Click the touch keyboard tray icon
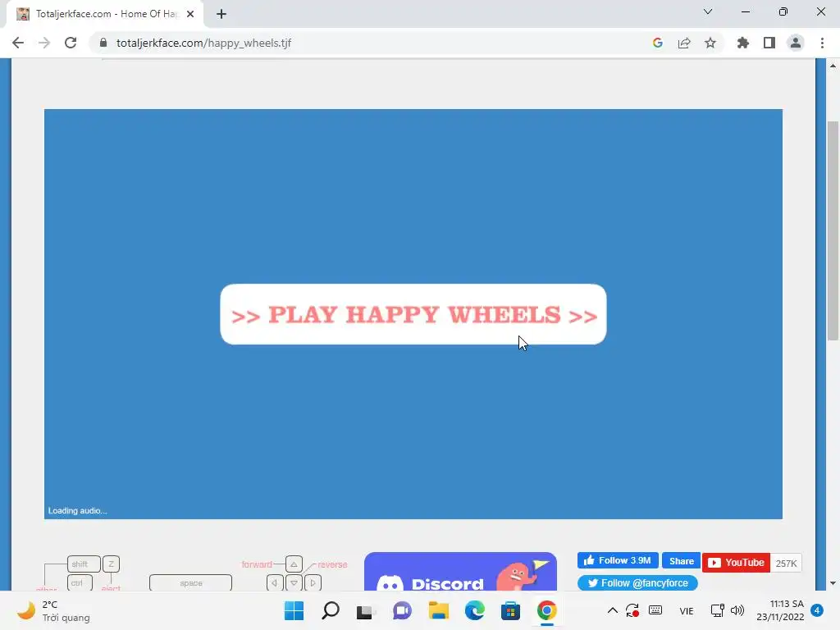Viewport: 840px width, 630px height. (x=655, y=610)
